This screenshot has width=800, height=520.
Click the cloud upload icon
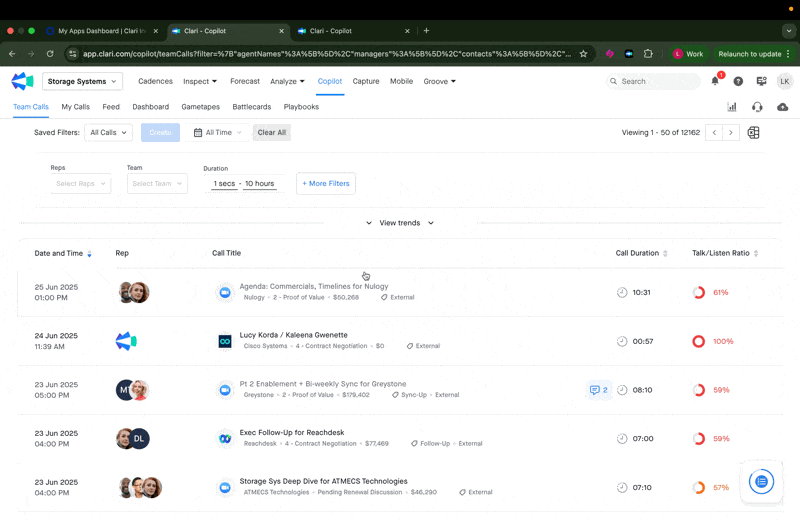[783, 107]
